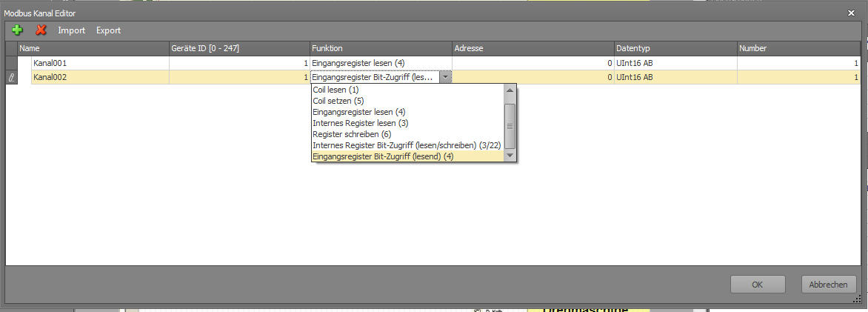868x312 pixels.
Task: Click Datentyp cell UInt16 AB of Kanal001
Action: click(675, 63)
